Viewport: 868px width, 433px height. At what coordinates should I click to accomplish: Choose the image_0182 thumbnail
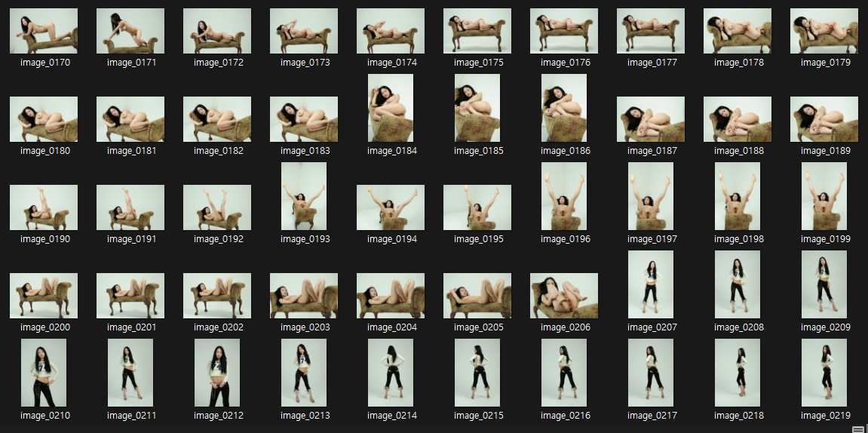(217, 119)
